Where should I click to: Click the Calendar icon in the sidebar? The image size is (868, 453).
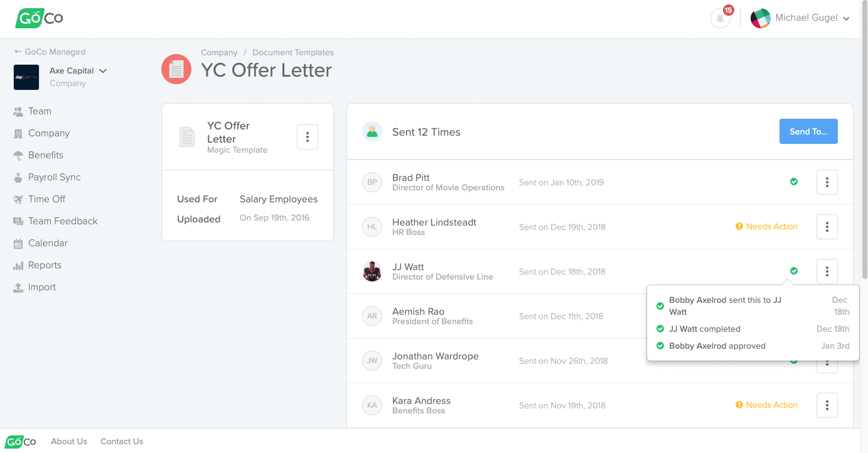tap(19, 243)
